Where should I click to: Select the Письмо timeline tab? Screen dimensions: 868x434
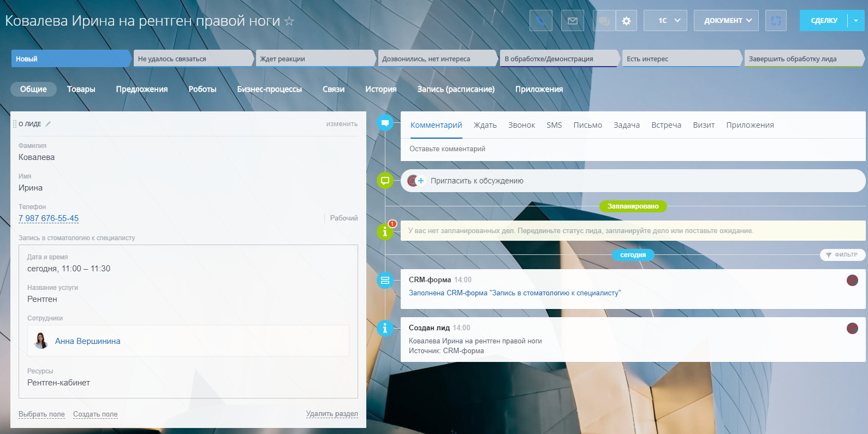point(588,125)
